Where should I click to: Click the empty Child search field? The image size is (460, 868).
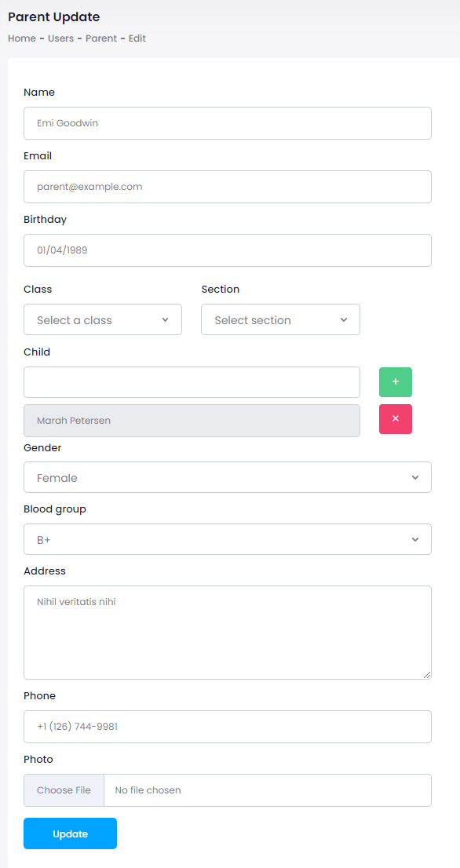point(192,382)
